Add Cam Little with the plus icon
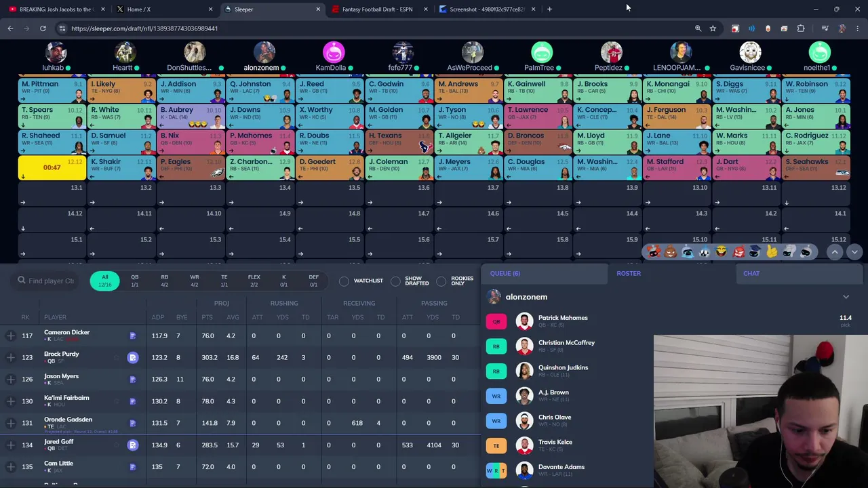The height and width of the screenshot is (488, 868). click(11, 467)
